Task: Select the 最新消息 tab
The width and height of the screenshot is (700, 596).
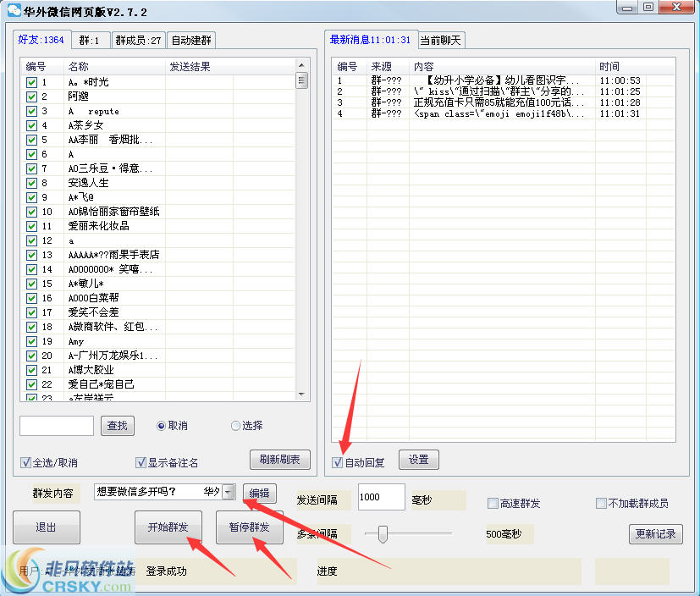Action: (x=370, y=40)
